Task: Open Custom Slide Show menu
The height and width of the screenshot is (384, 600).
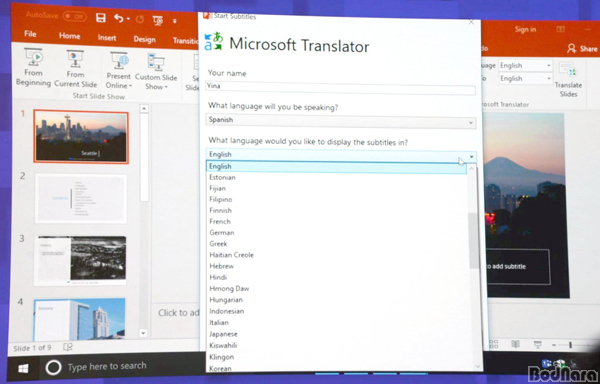Action: pyautogui.click(x=156, y=72)
